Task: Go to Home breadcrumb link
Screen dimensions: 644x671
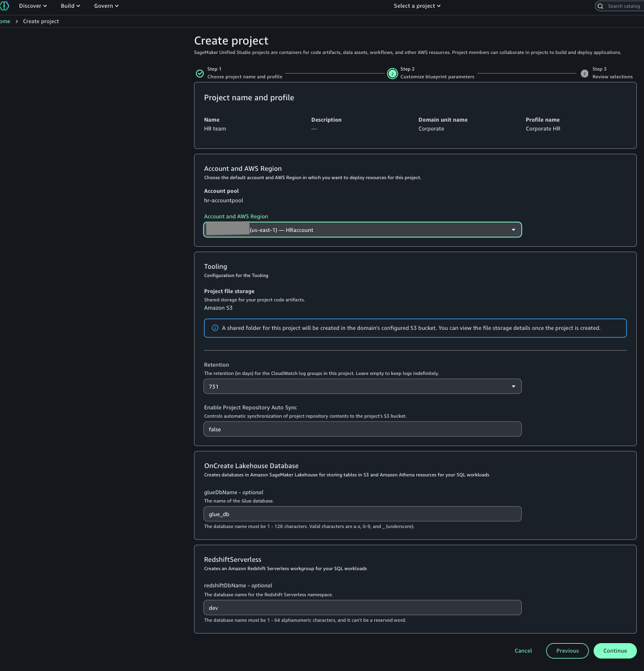Action: tap(5, 21)
